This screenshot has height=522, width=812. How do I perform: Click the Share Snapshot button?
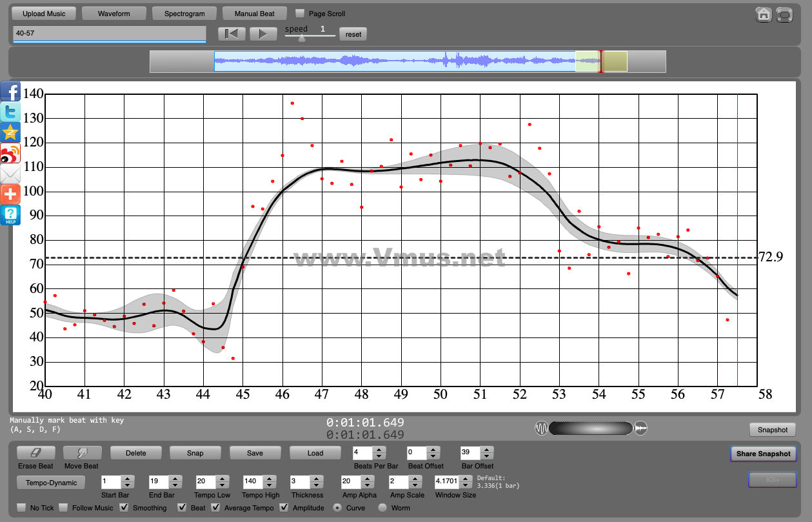pyautogui.click(x=763, y=454)
